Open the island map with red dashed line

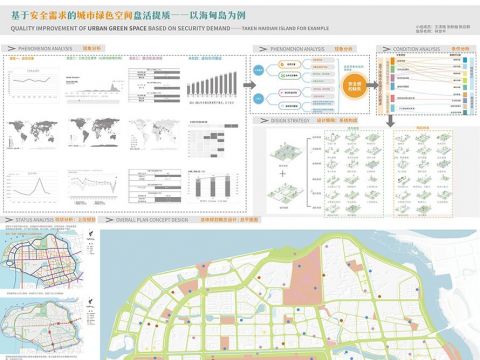pos(41,327)
